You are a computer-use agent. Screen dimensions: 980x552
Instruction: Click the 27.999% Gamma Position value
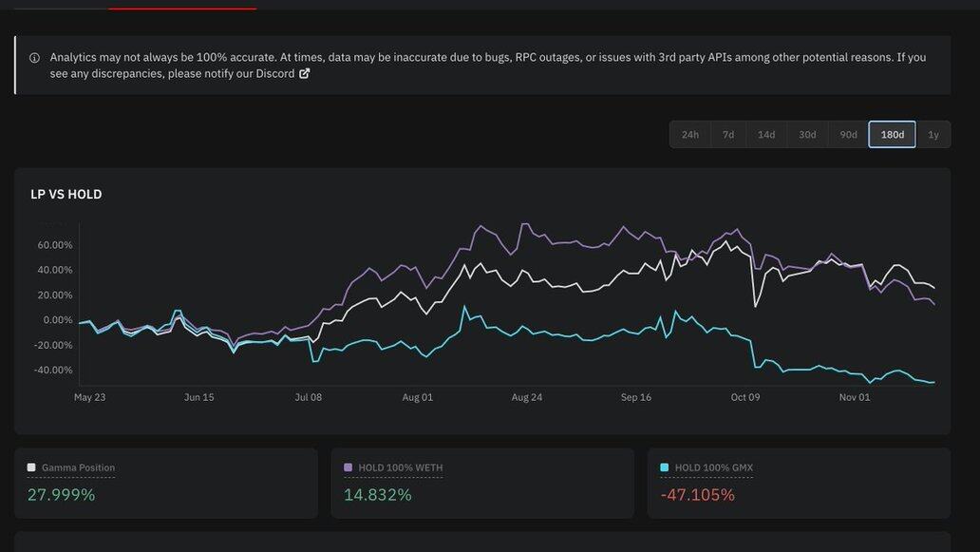pos(61,495)
